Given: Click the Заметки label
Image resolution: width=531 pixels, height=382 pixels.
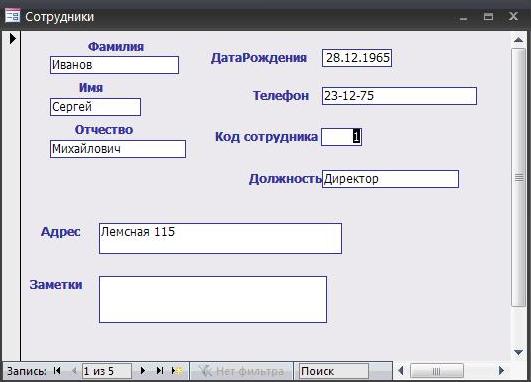Looking at the screenshot, I should pyautogui.click(x=56, y=285).
